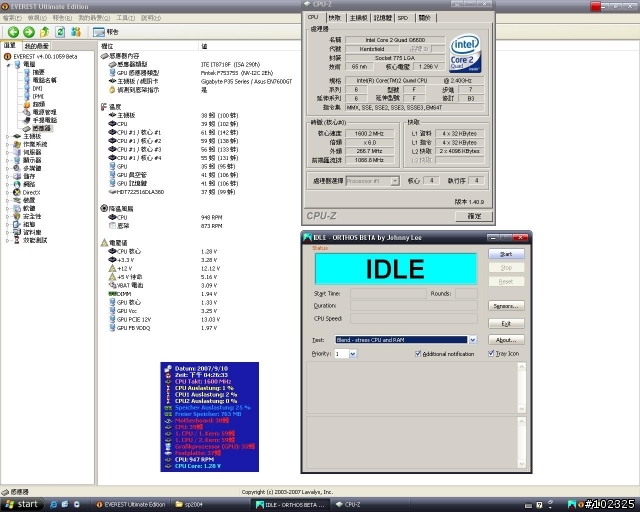Click the 降溫風扇 cooling fan section icon
The image size is (640, 512).
coord(104,208)
